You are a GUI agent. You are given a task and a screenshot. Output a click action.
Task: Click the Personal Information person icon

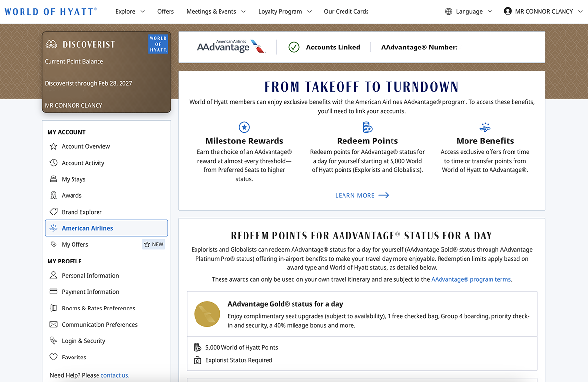54,275
